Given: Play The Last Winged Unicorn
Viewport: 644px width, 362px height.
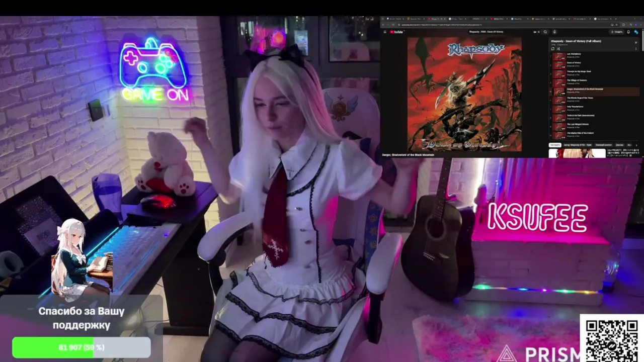Looking at the screenshot, I should tap(594, 127).
